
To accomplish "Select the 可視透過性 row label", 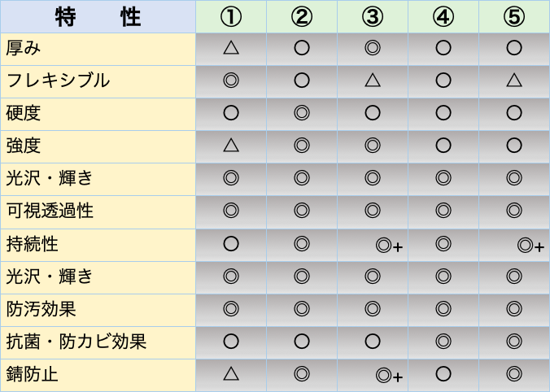I will [50, 211].
